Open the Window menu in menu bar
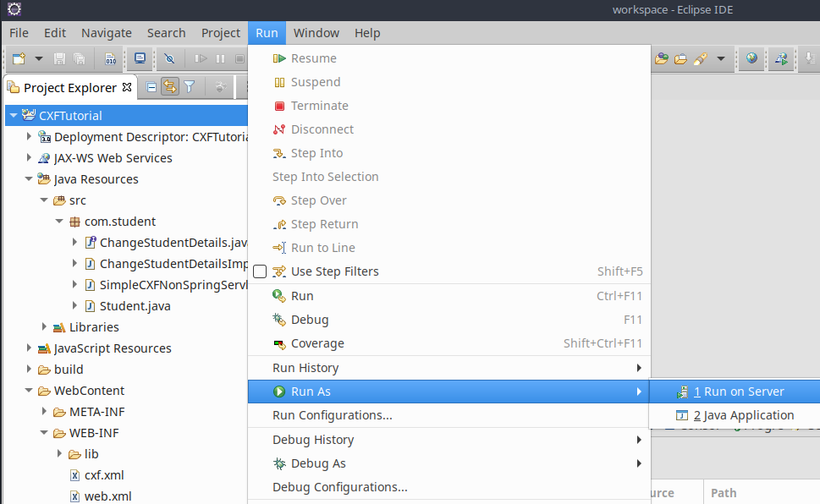The width and height of the screenshot is (820, 504). 316,33
